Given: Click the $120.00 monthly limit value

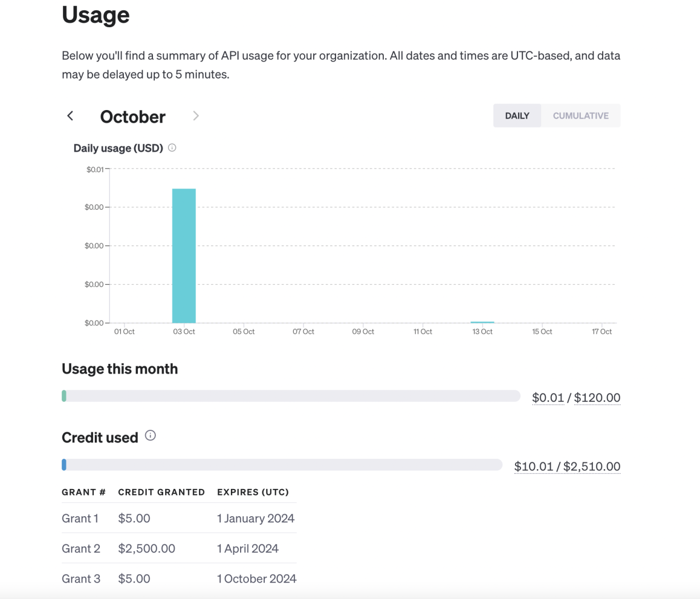Looking at the screenshot, I should point(597,398).
